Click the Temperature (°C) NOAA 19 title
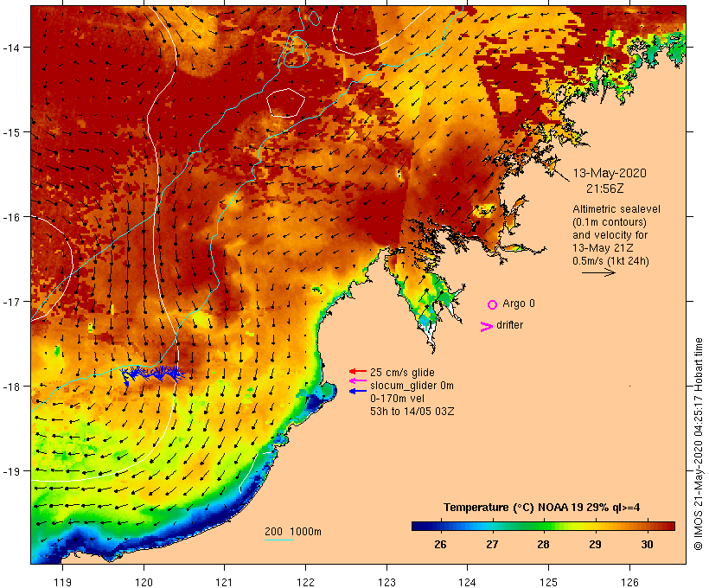This screenshot has height=588, width=709. (542, 507)
